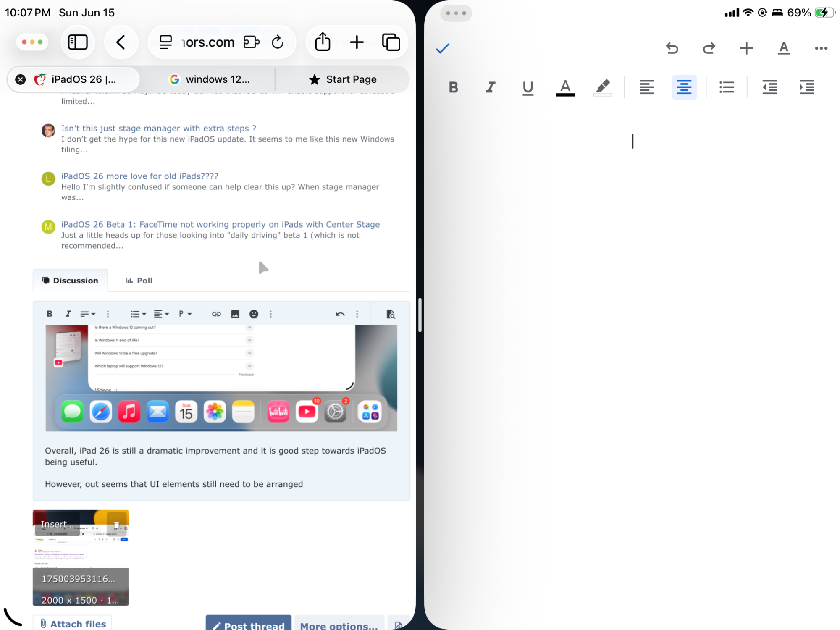Image resolution: width=840 pixels, height=630 pixels.
Task: Open 'iPadOS 26 more love for old iPads' thread
Action: coord(140,176)
